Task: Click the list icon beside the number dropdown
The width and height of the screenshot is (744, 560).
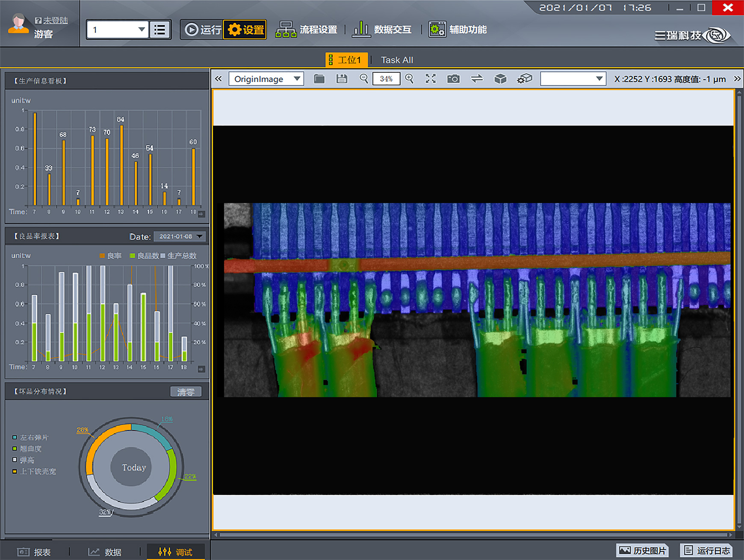Action: 160,30
